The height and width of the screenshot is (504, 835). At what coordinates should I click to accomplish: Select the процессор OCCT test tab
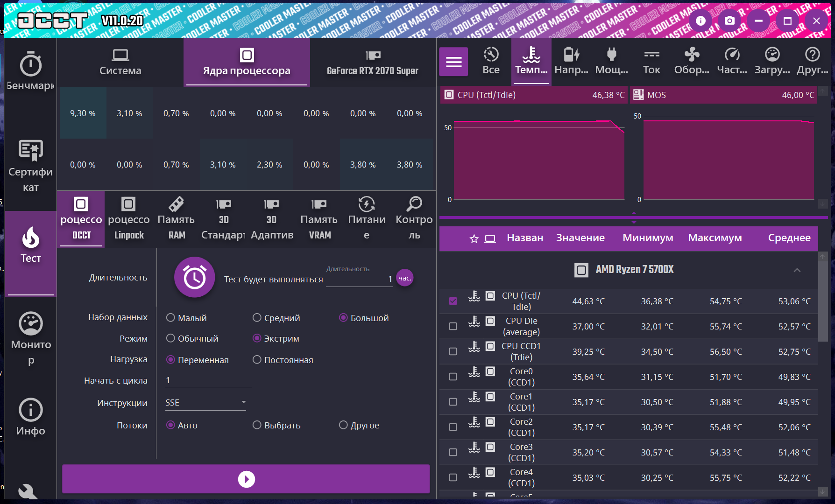tap(81, 218)
